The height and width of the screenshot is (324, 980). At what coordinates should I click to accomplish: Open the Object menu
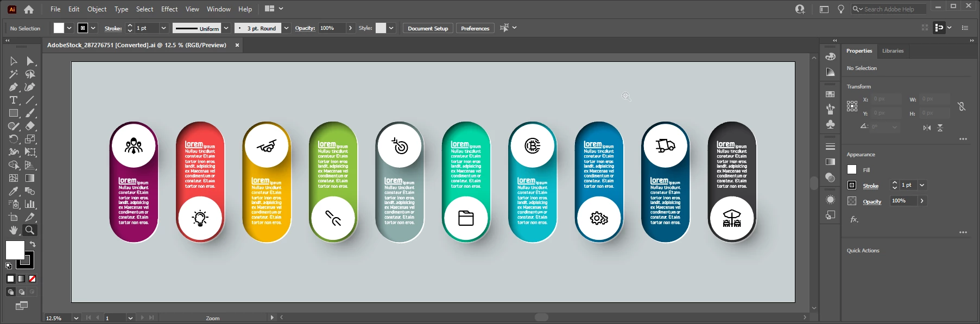coord(97,9)
